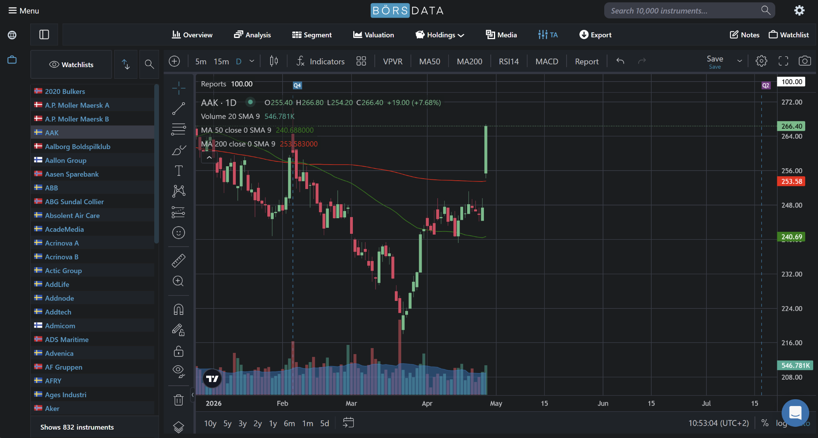This screenshot has width=818, height=438.
Task: Open the Watchlists selector
Action: click(x=71, y=65)
